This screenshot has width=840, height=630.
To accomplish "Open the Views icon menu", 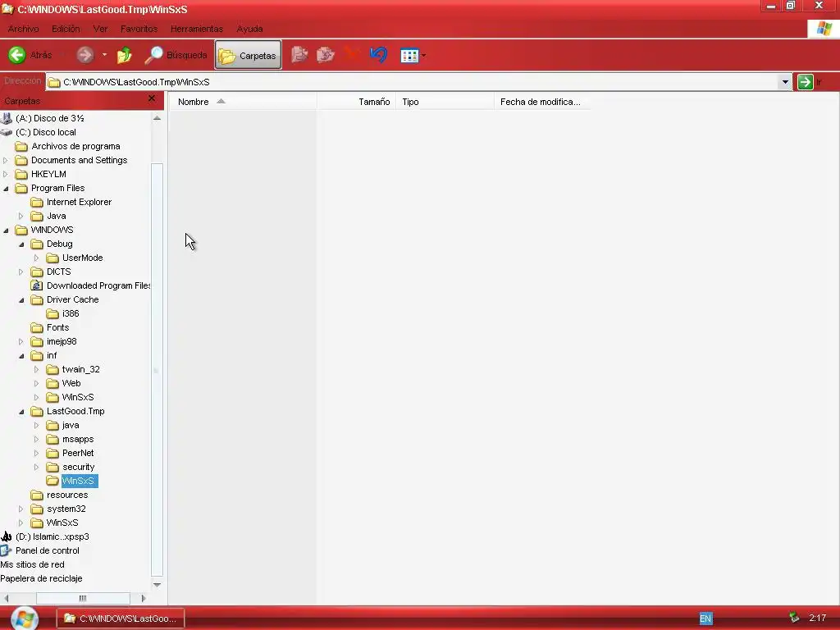I will click(x=409, y=55).
